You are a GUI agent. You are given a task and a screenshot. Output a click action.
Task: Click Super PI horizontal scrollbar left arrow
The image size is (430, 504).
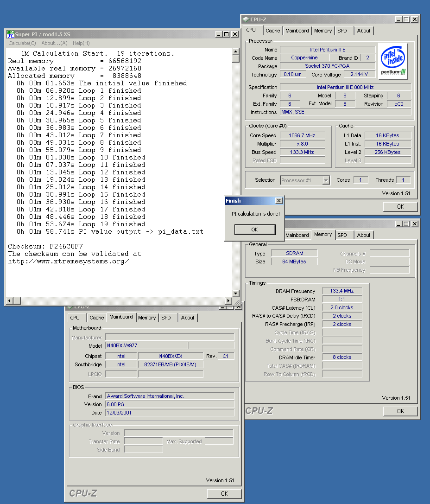pyautogui.click(x=9, y=300)
